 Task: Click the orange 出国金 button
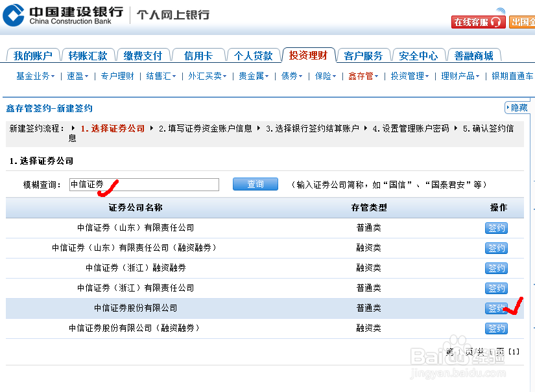coord(522,22)
